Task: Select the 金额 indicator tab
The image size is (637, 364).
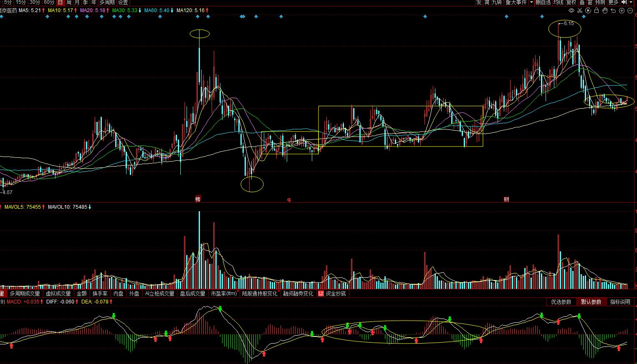Action: pos(82,293)
